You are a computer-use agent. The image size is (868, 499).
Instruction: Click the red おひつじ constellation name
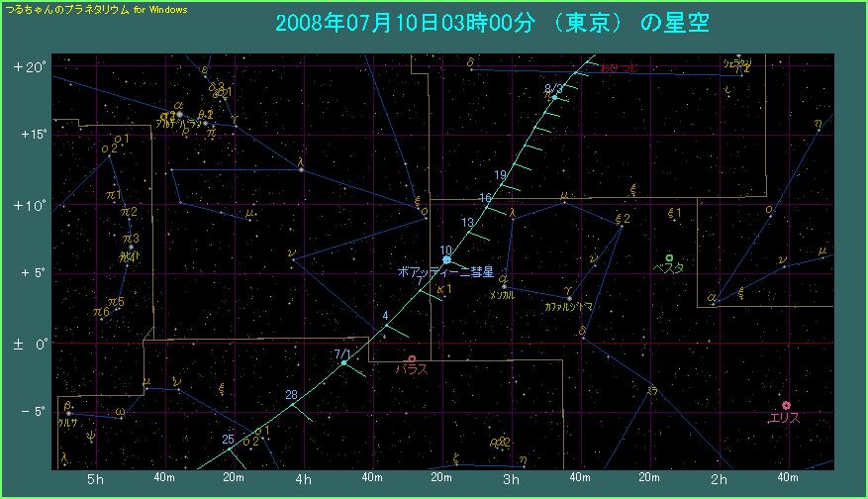coord(619,67)
